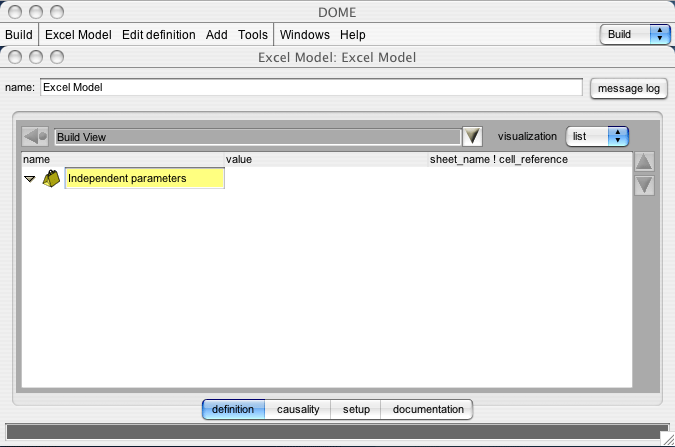Open the Edit definition menu
The width and height of the screenshot is (675, 447).
158,34
